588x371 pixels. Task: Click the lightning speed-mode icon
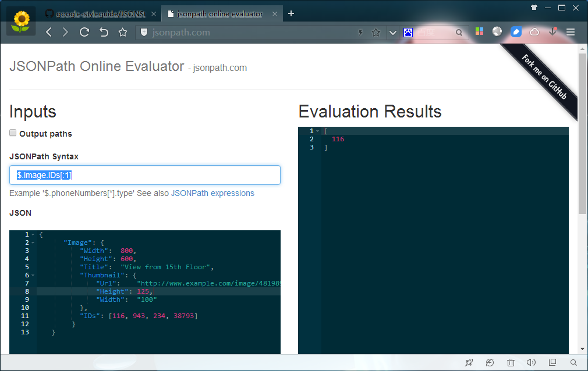(360, 33)
